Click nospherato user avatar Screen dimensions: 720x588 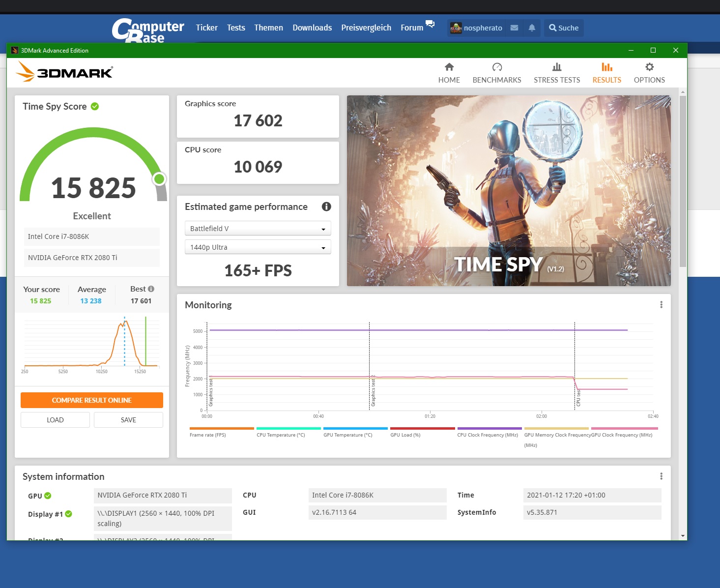click(456, 28)
